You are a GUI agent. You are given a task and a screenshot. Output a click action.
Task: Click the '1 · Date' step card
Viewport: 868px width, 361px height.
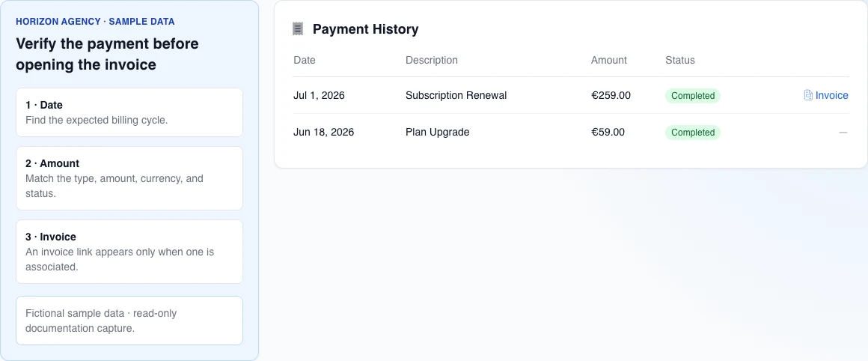(129, 112)
